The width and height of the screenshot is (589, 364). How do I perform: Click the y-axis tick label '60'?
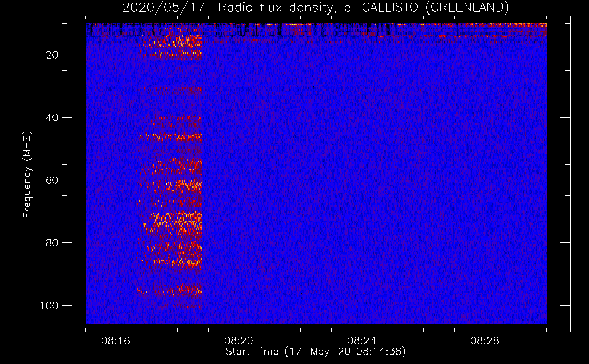(52, 180)
